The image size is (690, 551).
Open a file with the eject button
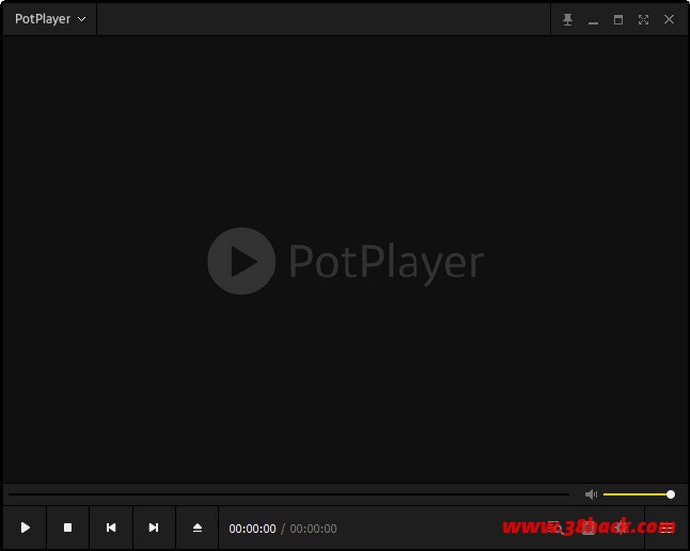[197, 527]
